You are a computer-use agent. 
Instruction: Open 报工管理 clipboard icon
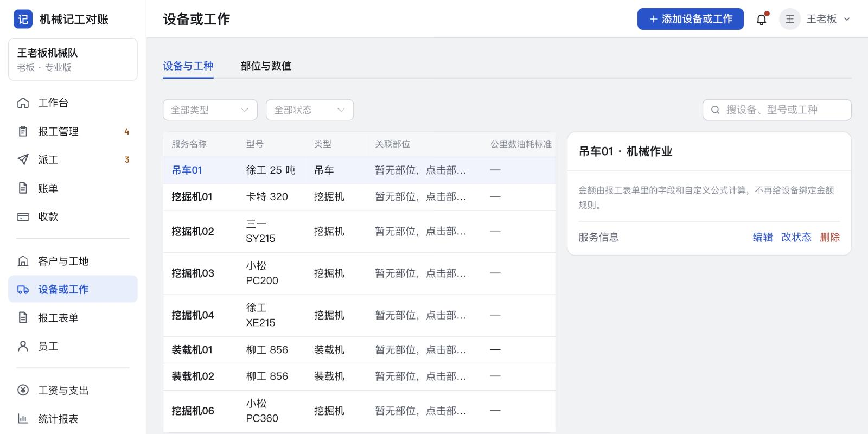tap(23, 131)
